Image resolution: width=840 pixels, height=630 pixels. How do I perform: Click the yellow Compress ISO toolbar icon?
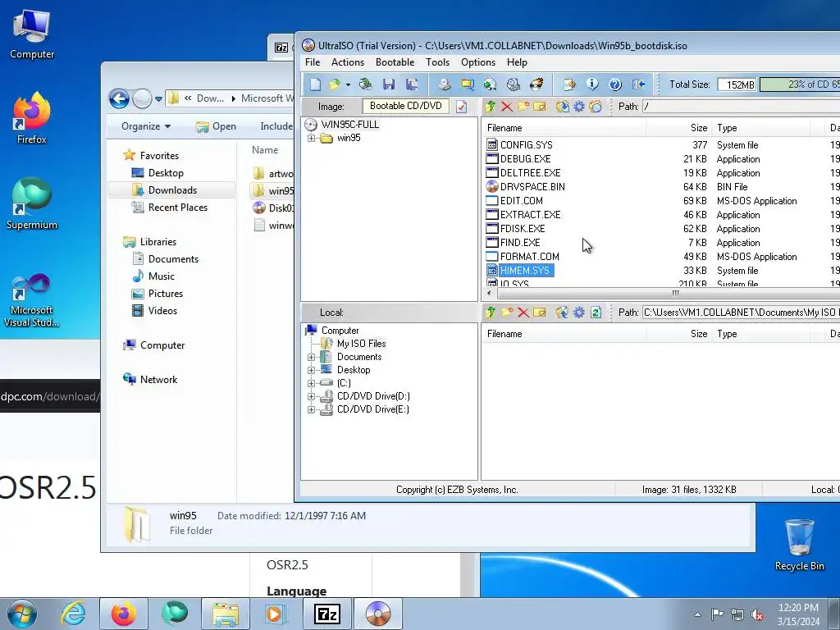(467, 84)
